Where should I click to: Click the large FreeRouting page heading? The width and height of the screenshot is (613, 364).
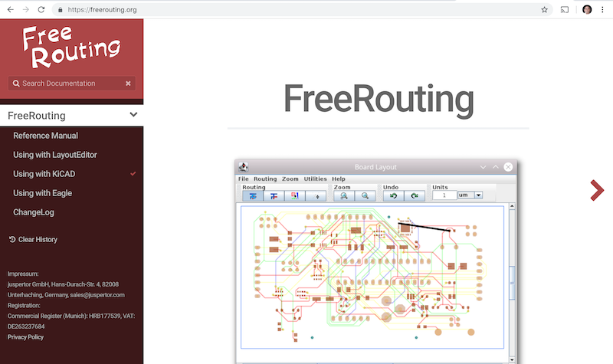pos(379,100)
